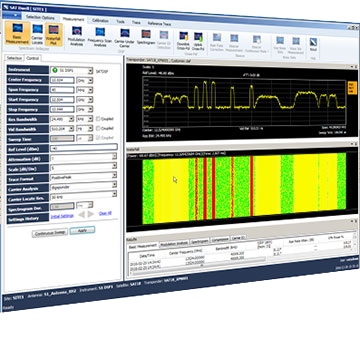Click the Apply button
The height and width of the screenshot is (360, 360).
(x=82, y=231)
